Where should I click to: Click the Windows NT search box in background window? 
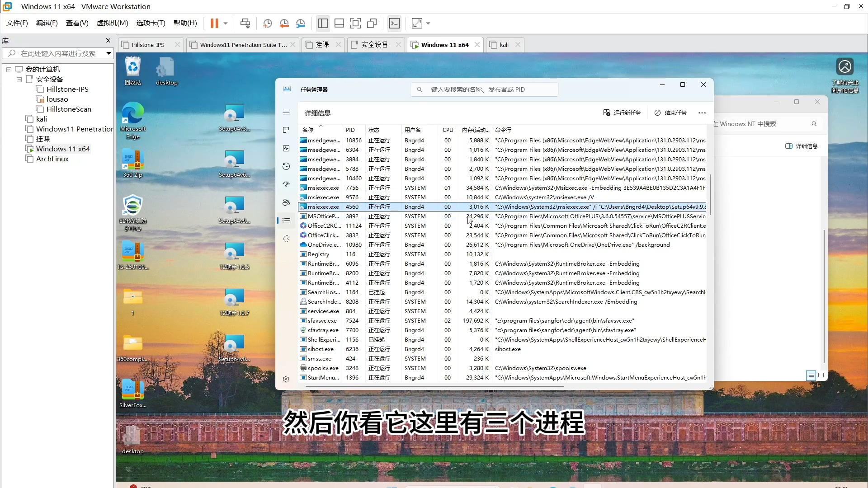point(767,124)
